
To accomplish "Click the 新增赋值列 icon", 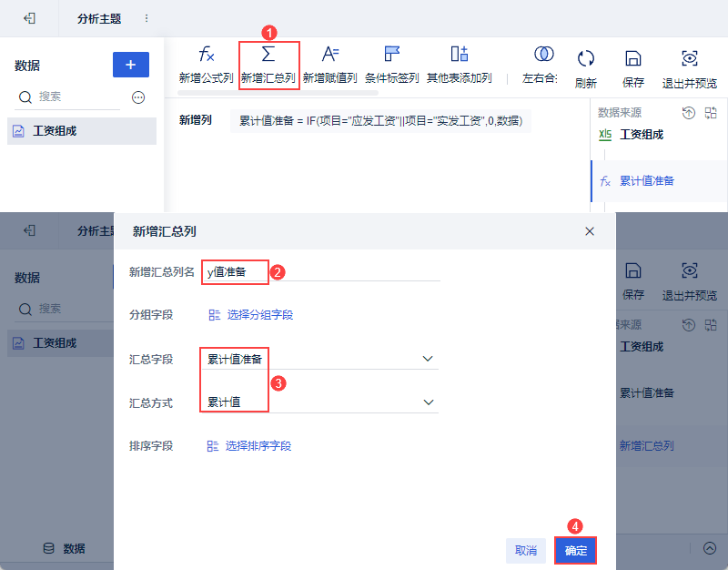I will click(330, 54).
